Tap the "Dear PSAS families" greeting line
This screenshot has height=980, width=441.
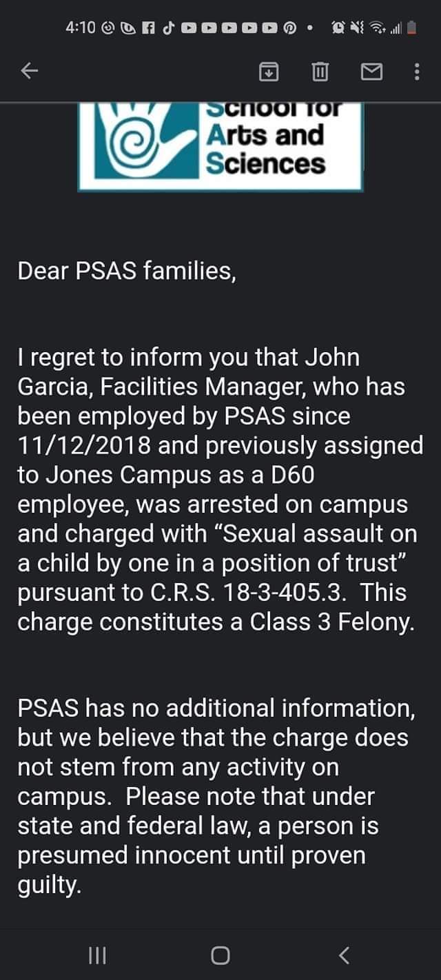tap(127, 271)
